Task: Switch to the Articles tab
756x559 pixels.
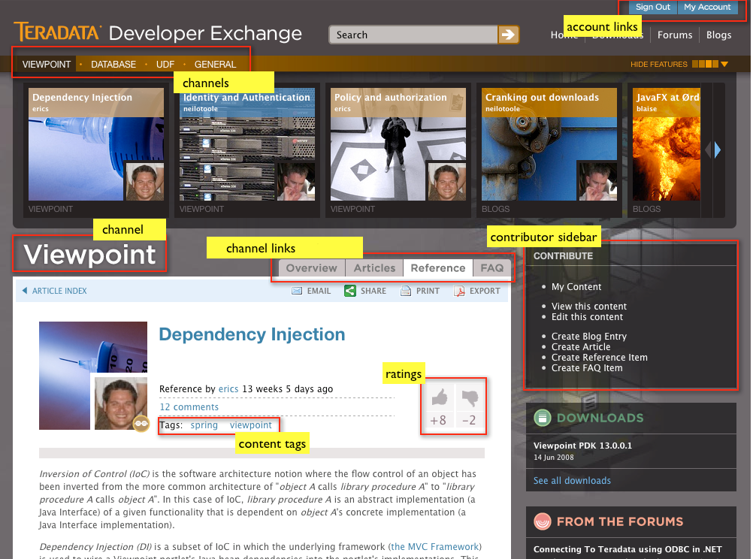Action: [x=375, y=268]
